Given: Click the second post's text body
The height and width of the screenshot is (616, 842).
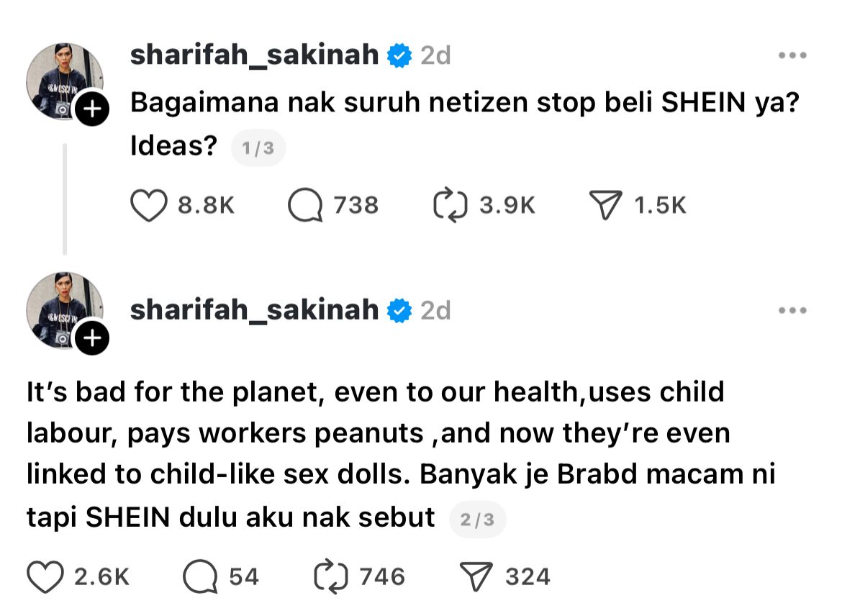Looking at the screenshot, I should (389, 455).
